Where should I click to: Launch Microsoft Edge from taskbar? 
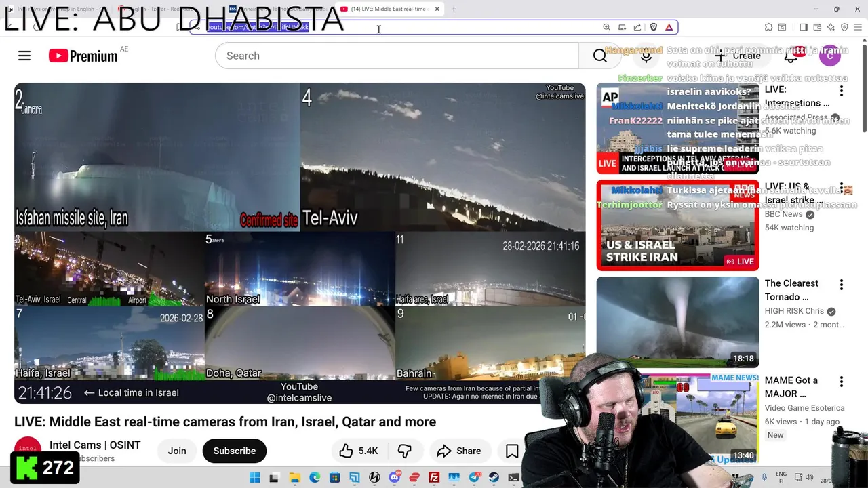click(x=315, y=478)
